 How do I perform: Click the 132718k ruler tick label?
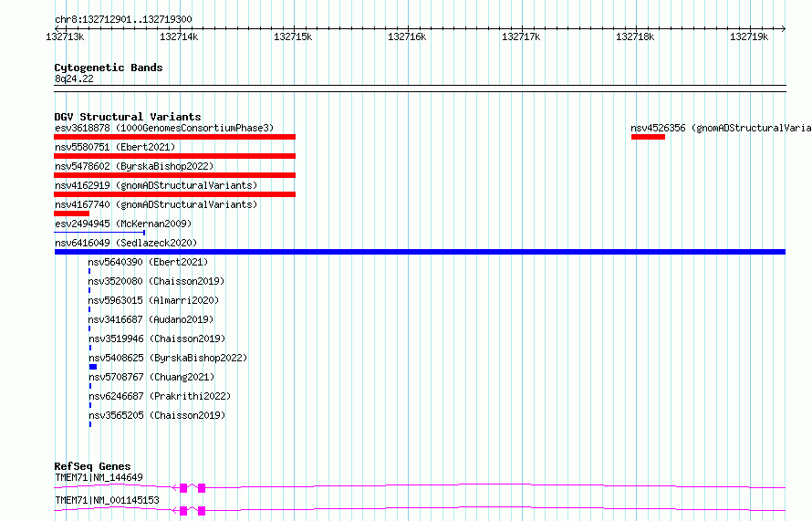tap(635, 36)
